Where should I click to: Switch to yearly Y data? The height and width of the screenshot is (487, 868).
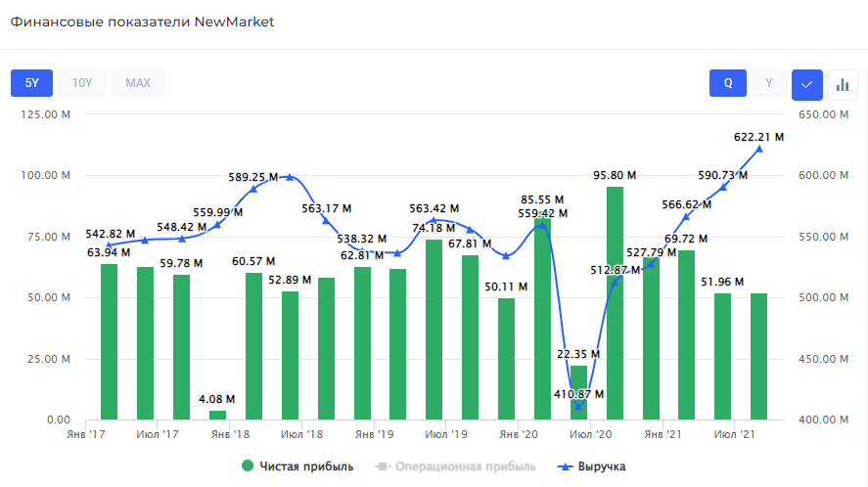768,83
